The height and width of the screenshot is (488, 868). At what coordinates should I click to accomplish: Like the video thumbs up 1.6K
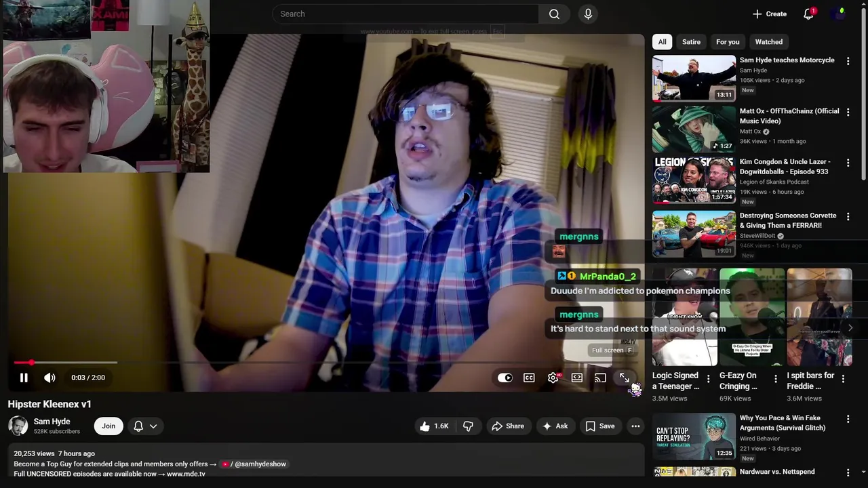tap(434, 426)
